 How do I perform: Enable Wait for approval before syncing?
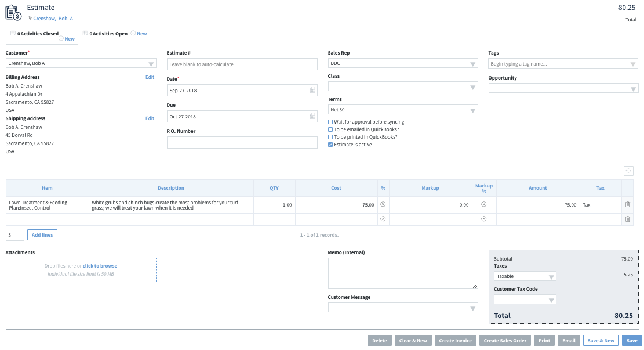pos(330,122)
